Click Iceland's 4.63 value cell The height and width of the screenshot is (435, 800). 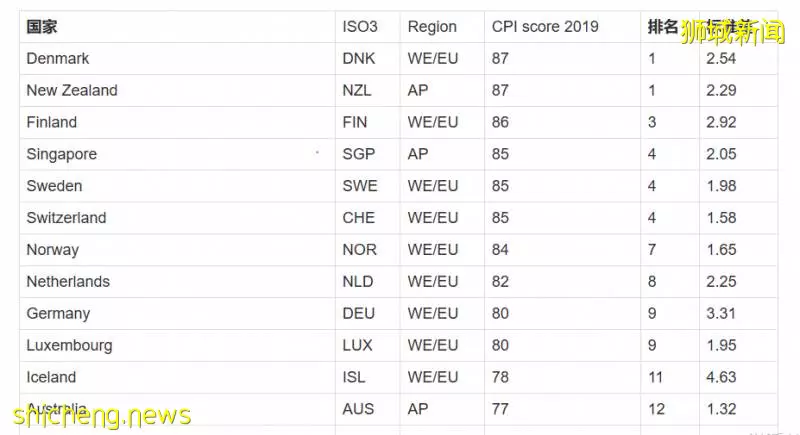tap(738, 377)
